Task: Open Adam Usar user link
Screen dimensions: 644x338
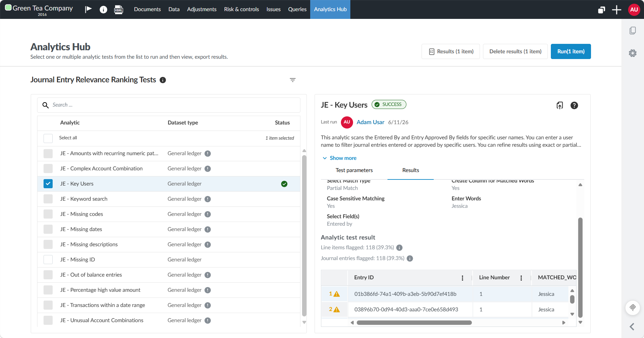Action: [x=370, y=122]
